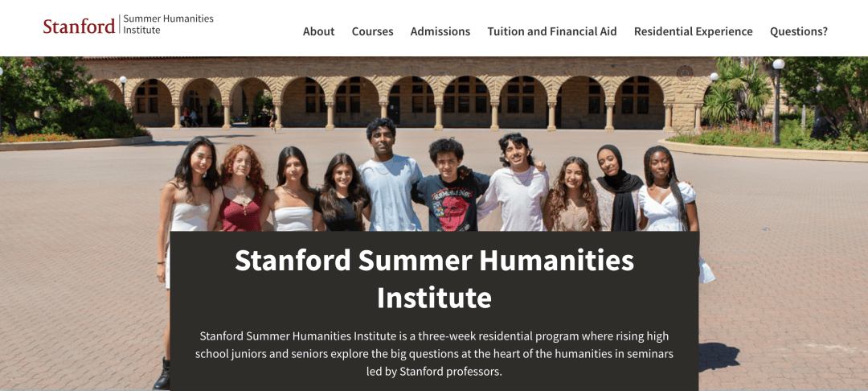Image resolution: width=868 pixels, height=391 pixels.
Task: Open Tuition and Financial Aid
Action: [551, 31]
